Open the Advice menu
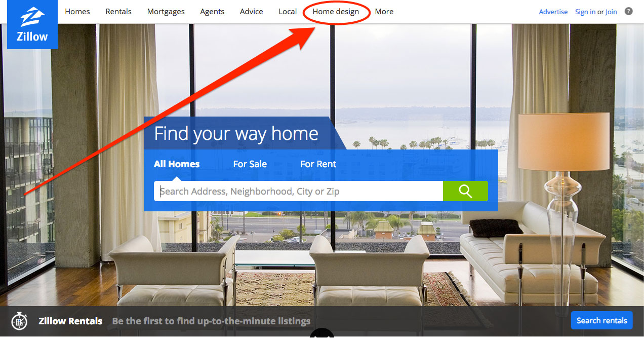644x338 pixels. click(x=252, y=11)
